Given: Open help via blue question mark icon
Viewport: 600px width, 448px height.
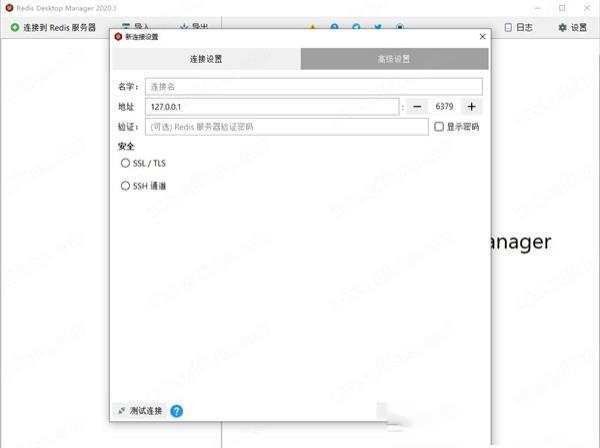Looking at the screenshot, I should point(176,411).
